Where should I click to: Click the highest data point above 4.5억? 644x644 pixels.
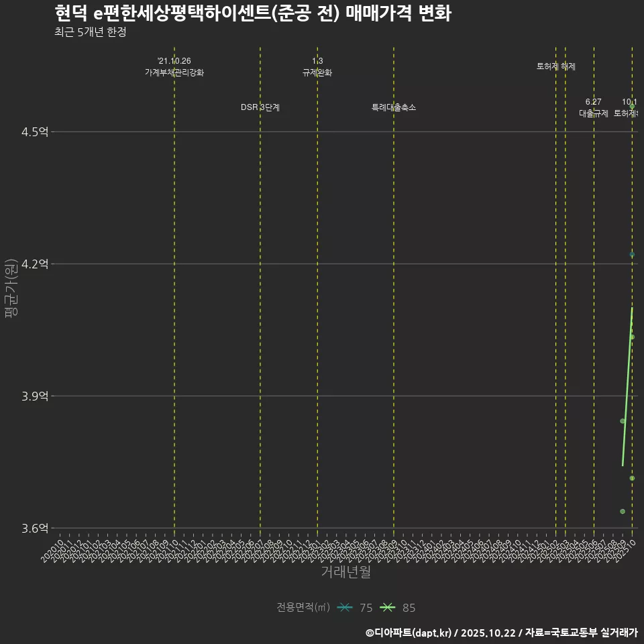coord(632,107)
